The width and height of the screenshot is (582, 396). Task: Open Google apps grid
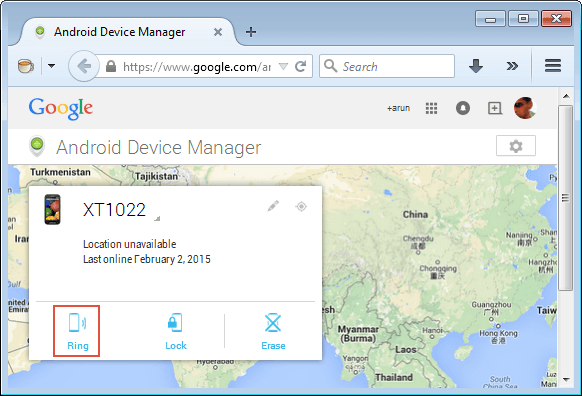(x=431, y=108)
